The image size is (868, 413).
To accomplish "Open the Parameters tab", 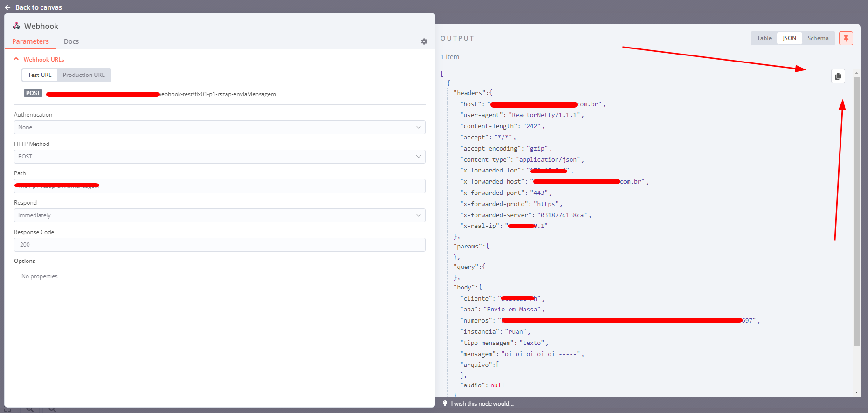I will [x=30, y=41].
